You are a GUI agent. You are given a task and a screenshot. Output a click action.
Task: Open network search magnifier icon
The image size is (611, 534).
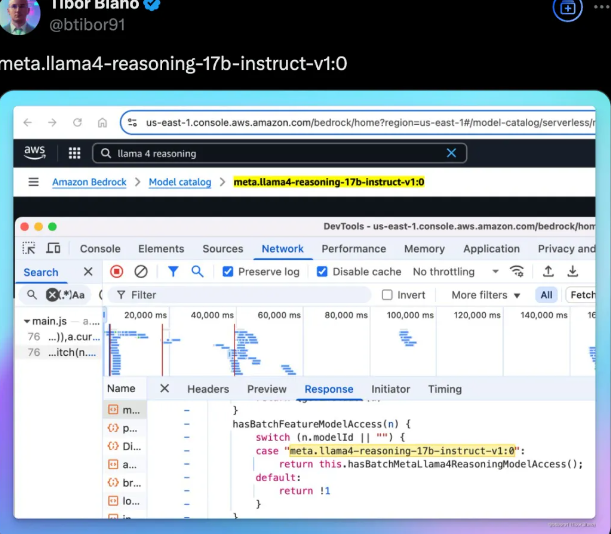198,272
